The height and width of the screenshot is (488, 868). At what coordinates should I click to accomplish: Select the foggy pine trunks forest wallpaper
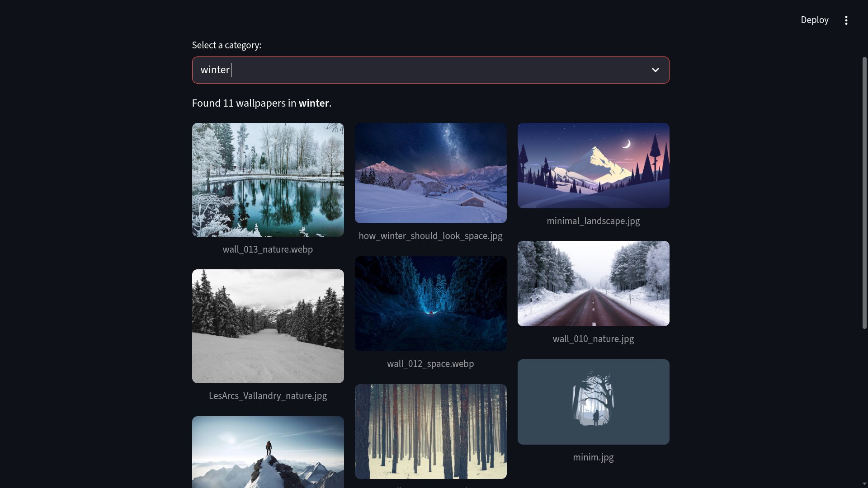click(430, 431)
